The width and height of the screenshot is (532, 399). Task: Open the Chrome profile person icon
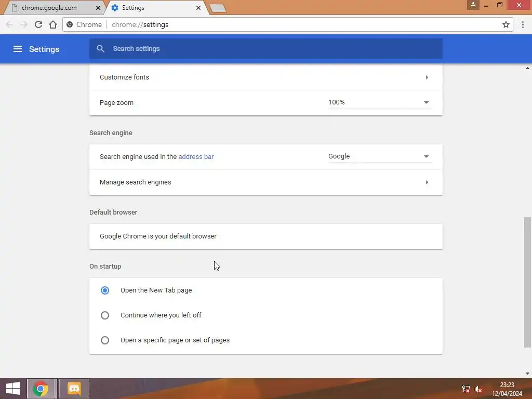(473, 5)
